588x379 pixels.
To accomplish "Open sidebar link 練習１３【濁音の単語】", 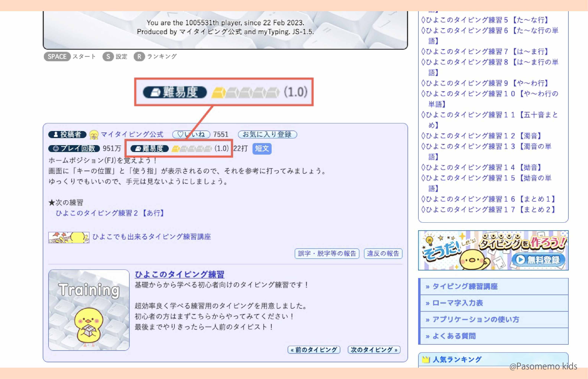I will [x=487, y=152].
